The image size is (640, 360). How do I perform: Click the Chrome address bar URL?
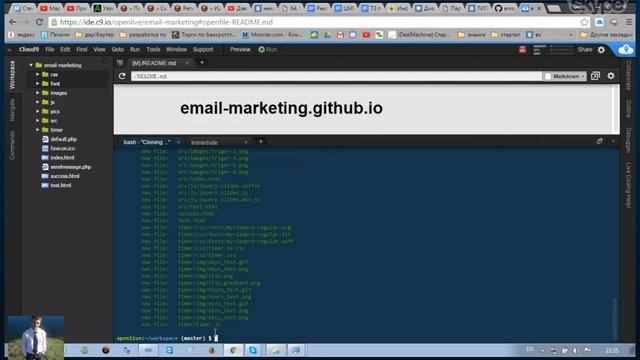click(x=166, y=22)
